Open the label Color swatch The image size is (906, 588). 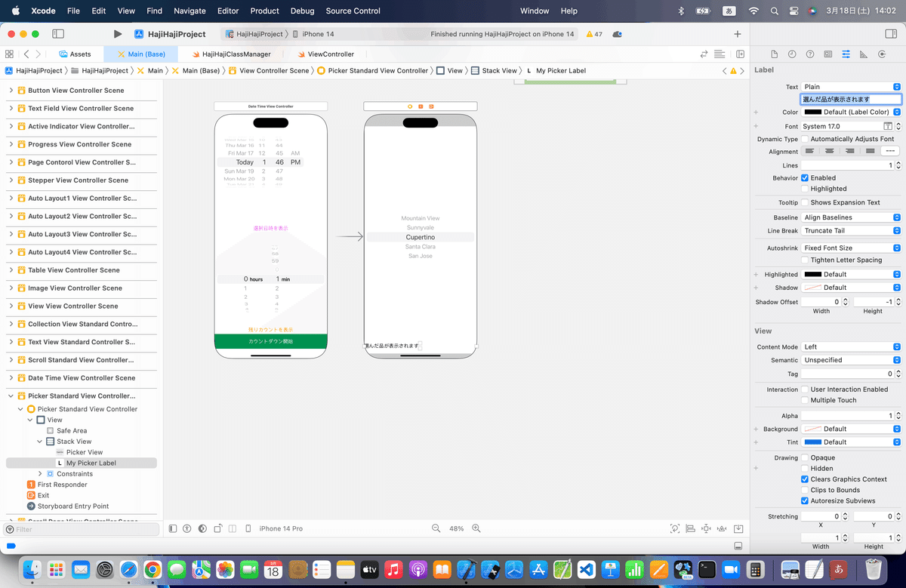812,112
